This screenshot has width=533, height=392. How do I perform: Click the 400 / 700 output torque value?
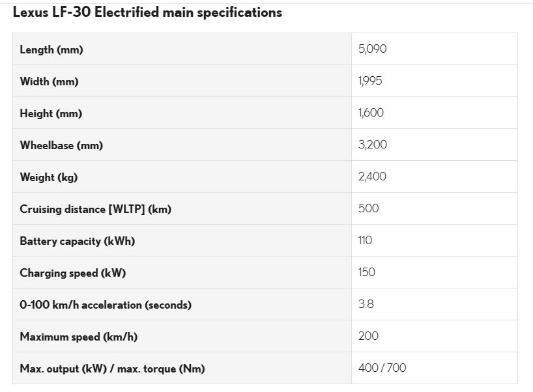[x=382, y=368]
